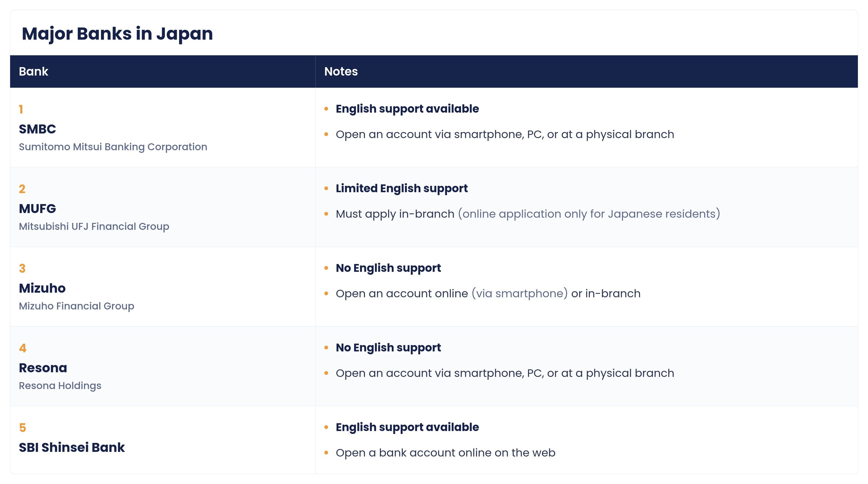Click rank number 1 beside SMBC
This screenshot has height=484, width=868.
(21, 109)
